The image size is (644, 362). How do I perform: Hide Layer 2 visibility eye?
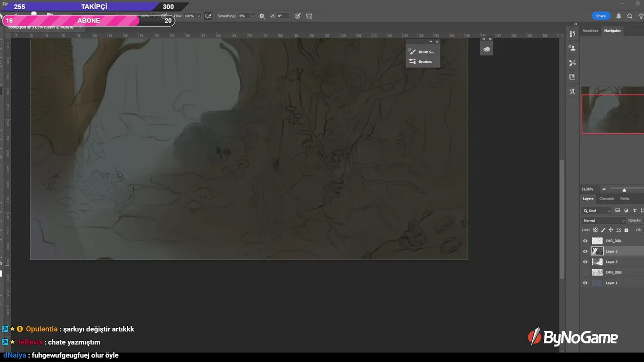[585, 251]
